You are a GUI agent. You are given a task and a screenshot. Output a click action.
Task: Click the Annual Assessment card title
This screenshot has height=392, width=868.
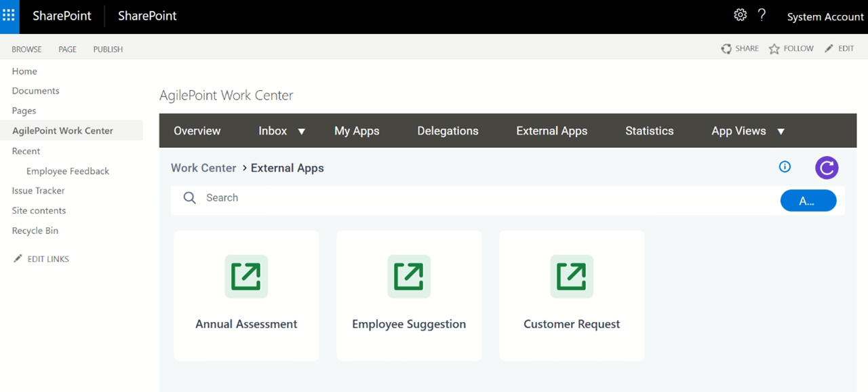coord(246,324)
